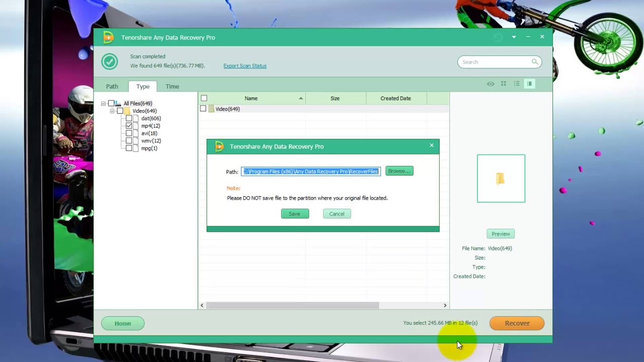Collapse the All Files tree node
This screenshot has height=362, width=644.
[x=103, y=104]
